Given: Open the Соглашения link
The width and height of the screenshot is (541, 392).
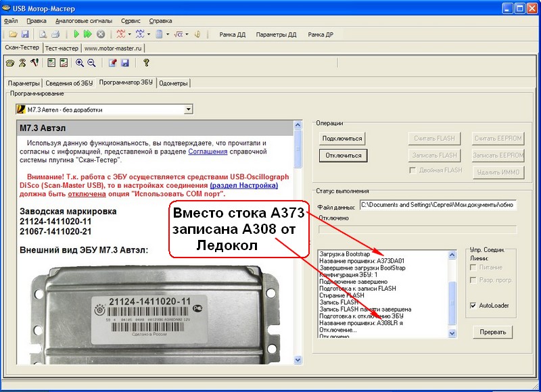Looking at the screenshot, I should point(207,153).
